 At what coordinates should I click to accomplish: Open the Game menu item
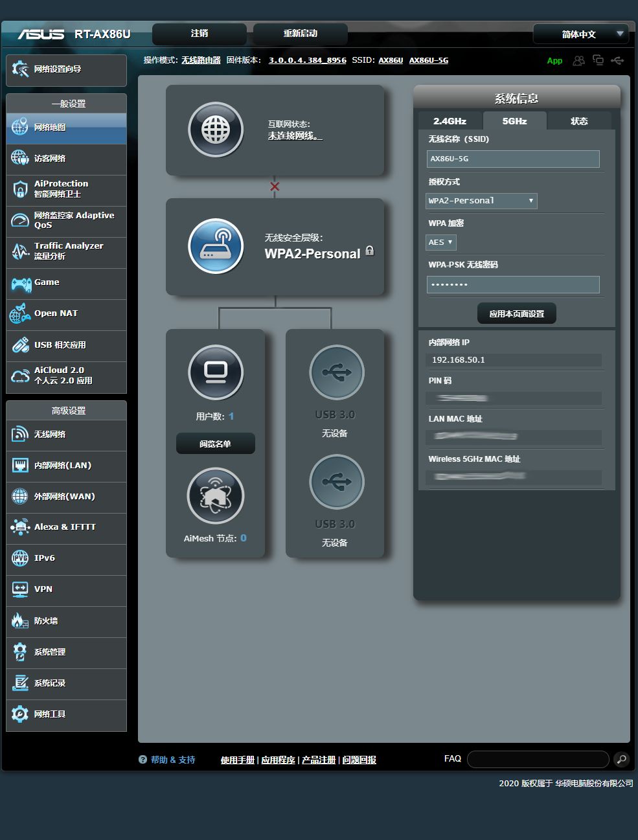(66, 283)
